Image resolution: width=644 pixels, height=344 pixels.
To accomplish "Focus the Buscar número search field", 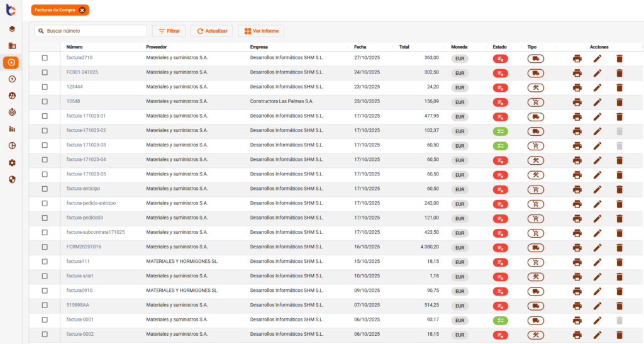I will pyautogui.click(x=94, y=31).
